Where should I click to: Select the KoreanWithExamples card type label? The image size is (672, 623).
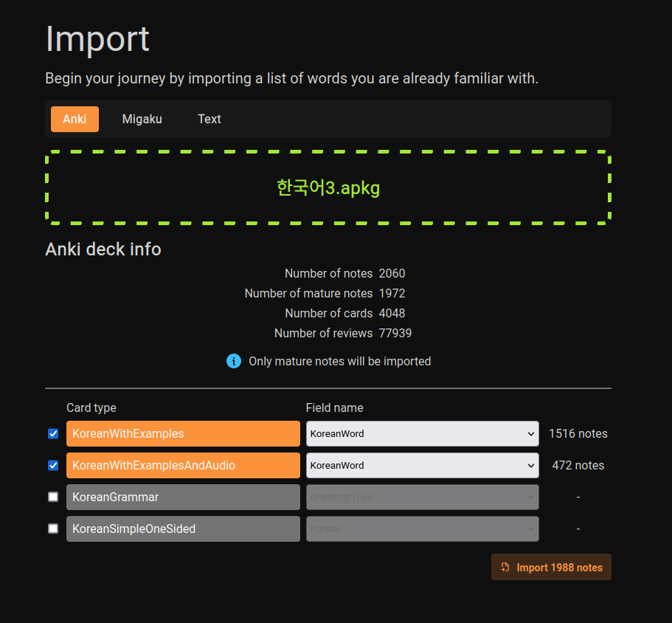point(183,433)
